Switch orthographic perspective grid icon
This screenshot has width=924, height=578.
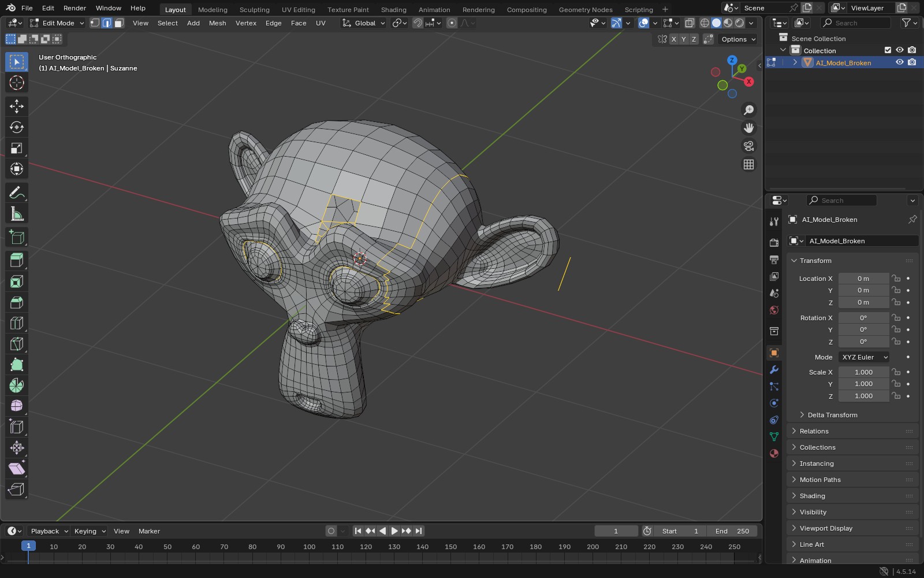(749, 165)
